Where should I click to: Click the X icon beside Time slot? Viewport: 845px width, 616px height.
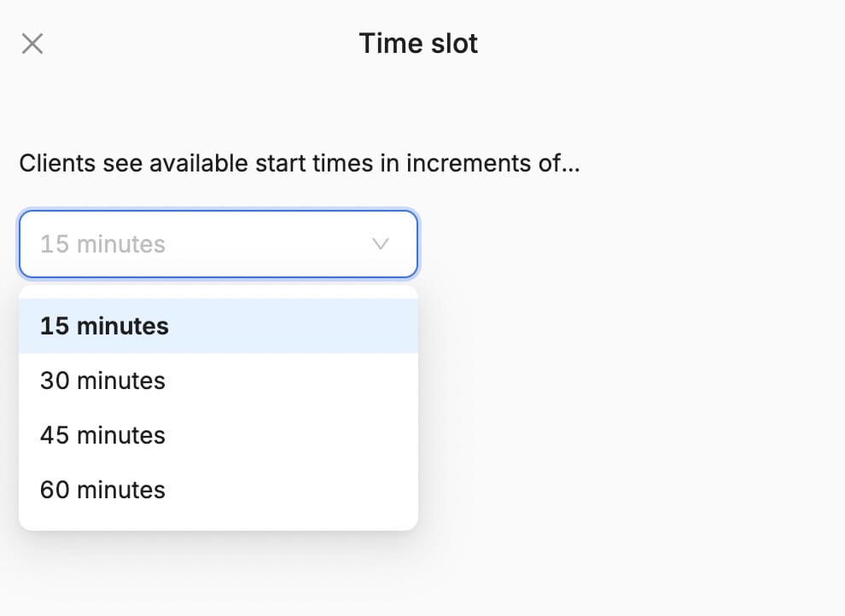pos(32,44)
